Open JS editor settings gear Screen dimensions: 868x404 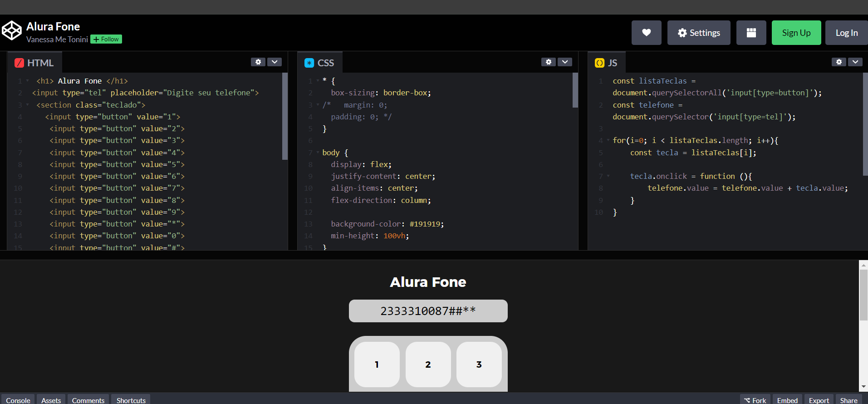[x=839, y=62]
